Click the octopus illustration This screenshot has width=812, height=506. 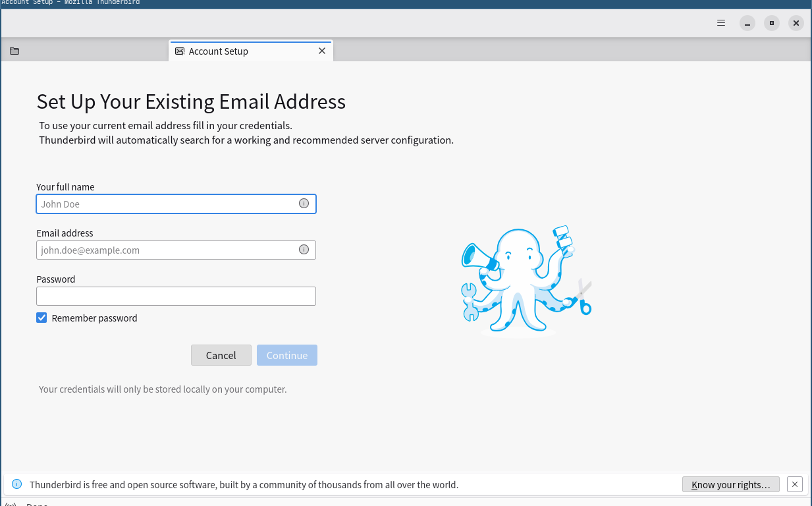(526, 281)
